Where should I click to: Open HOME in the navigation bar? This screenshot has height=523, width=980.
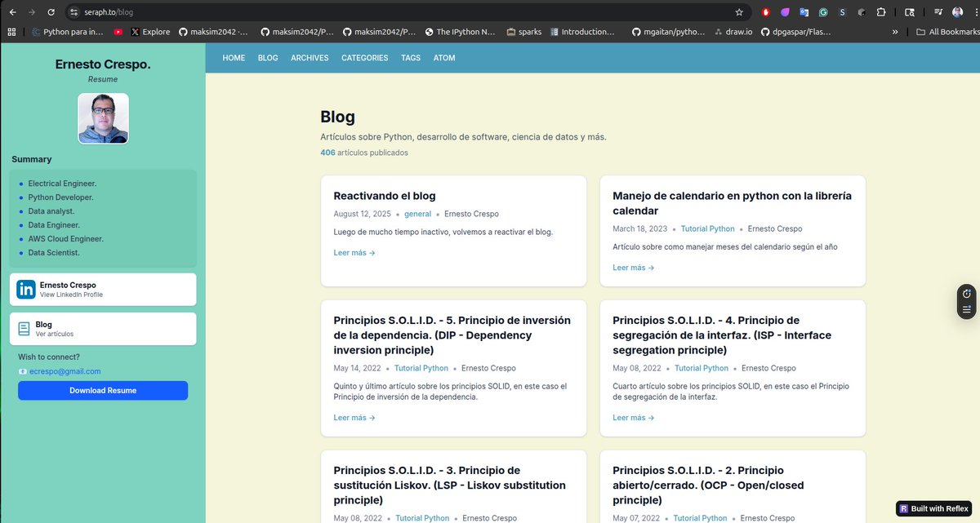pos(234,58)
